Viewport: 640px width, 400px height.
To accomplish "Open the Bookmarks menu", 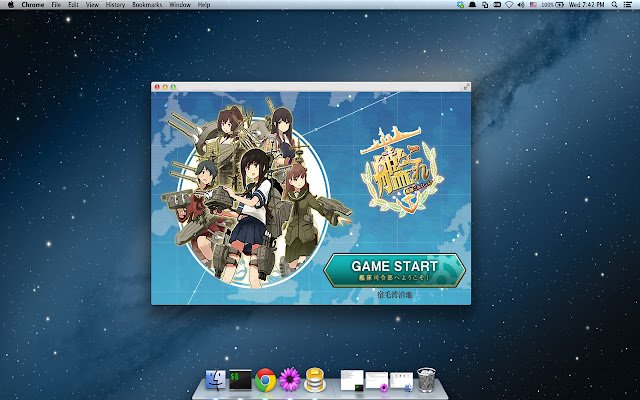I will pos(147,5).
